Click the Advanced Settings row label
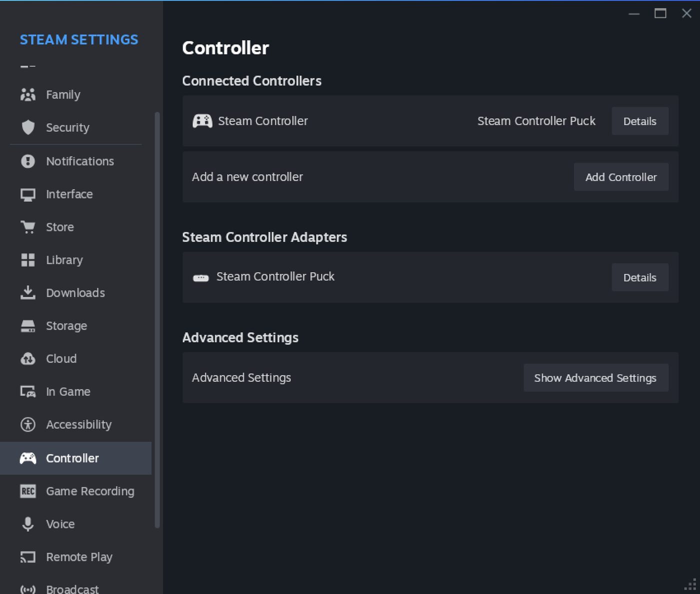 click(241, 378)
